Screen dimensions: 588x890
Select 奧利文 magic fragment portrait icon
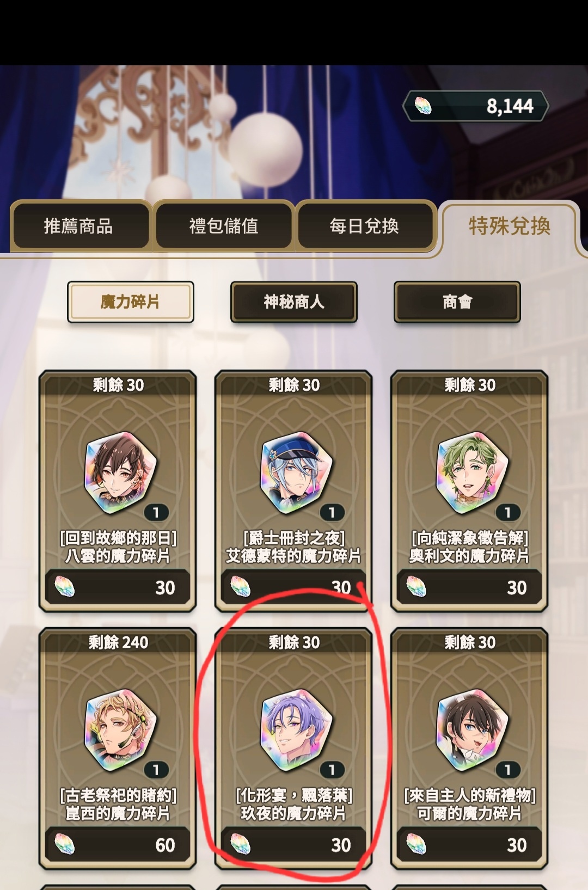472,472
